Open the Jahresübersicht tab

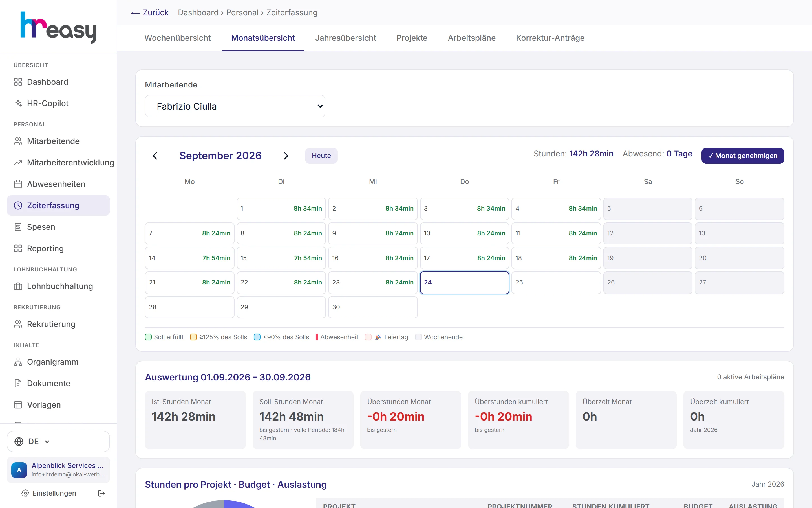346,38
